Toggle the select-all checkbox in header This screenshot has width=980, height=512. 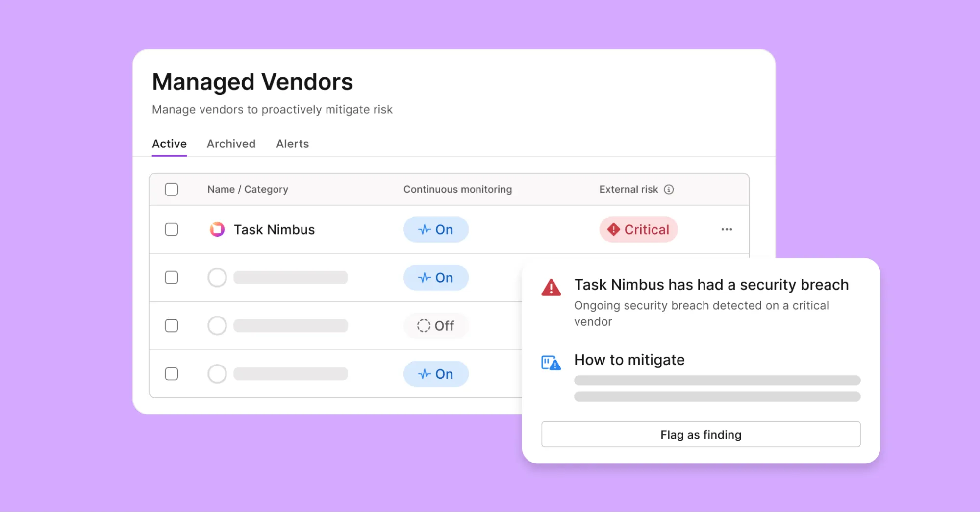[172, 189]
